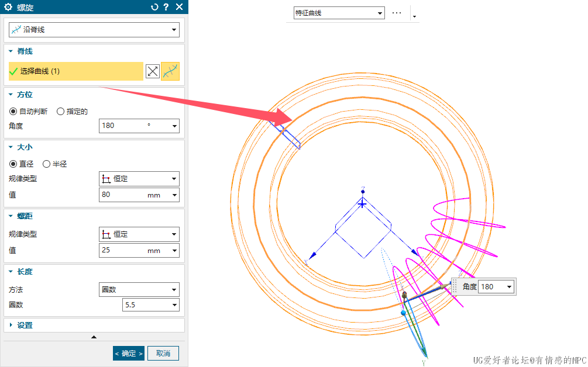Click the reset dialog icon in title bar
The image size is (588, 367).
pos(154,7)
